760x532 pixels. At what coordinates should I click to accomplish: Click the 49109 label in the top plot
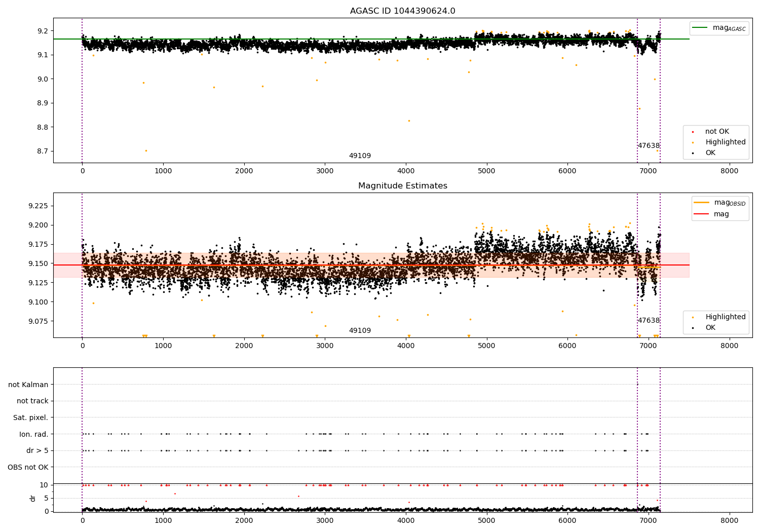click(x=360, y=156)
